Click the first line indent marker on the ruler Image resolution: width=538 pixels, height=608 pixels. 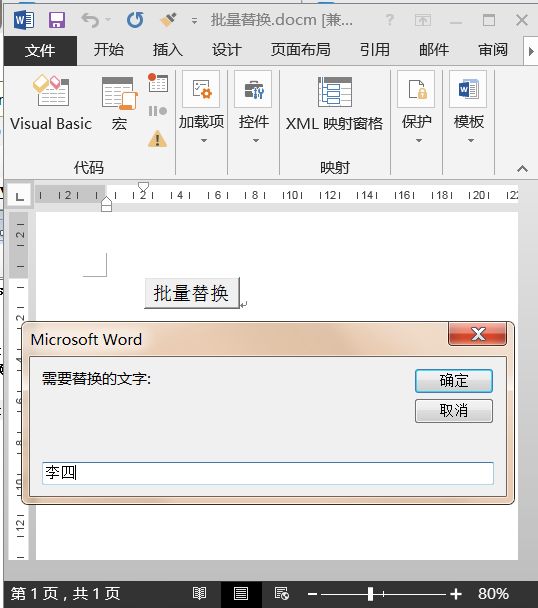144,187
